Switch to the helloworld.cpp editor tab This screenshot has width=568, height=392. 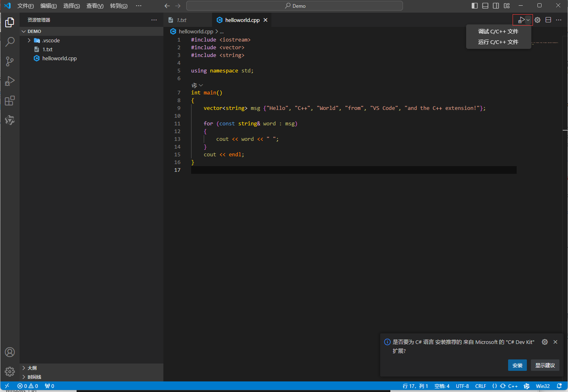coord(242,20)
